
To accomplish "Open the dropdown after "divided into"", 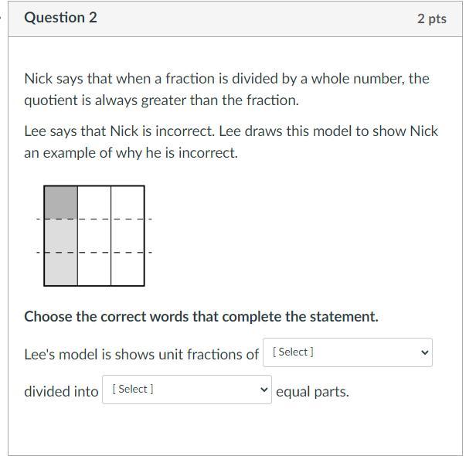I will (186, 390).
